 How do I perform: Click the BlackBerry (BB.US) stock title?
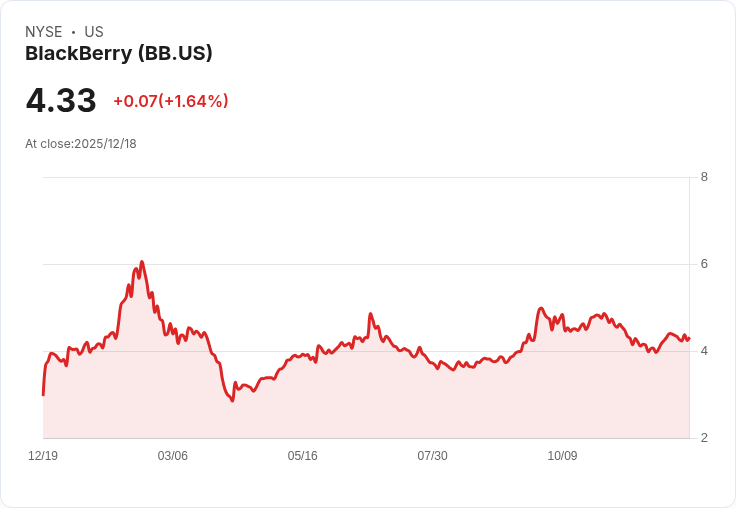coord(119,54)
